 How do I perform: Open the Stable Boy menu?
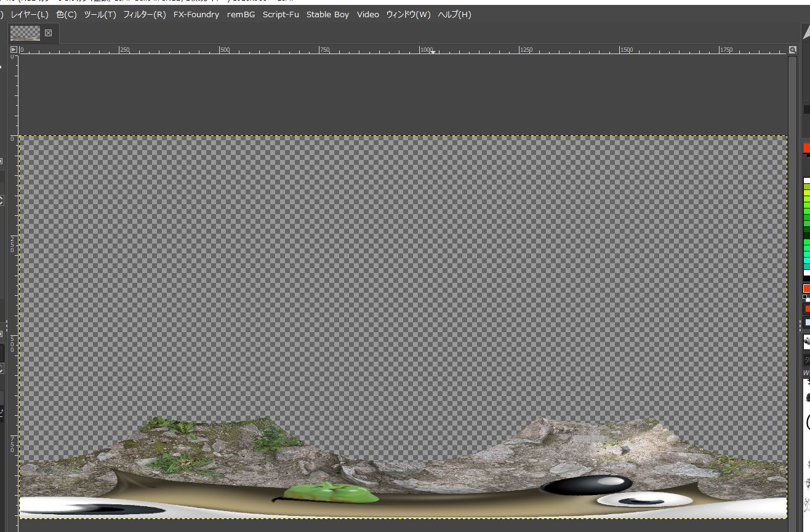[x=327, y=14]
